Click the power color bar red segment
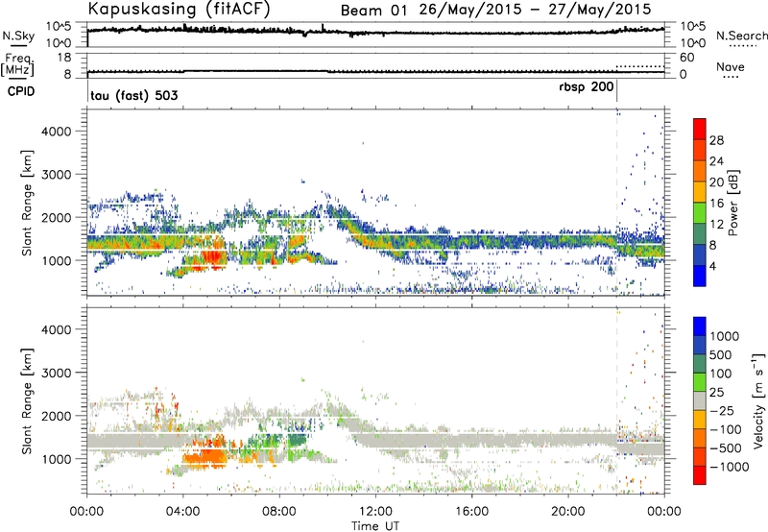Viewport: 768px width, 532px height. 700,129
